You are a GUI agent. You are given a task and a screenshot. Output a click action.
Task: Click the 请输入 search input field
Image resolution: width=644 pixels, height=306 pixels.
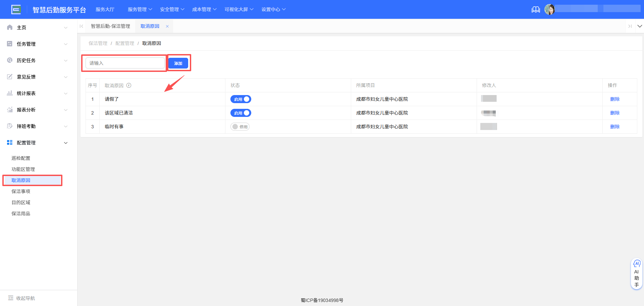coord(124,63)
